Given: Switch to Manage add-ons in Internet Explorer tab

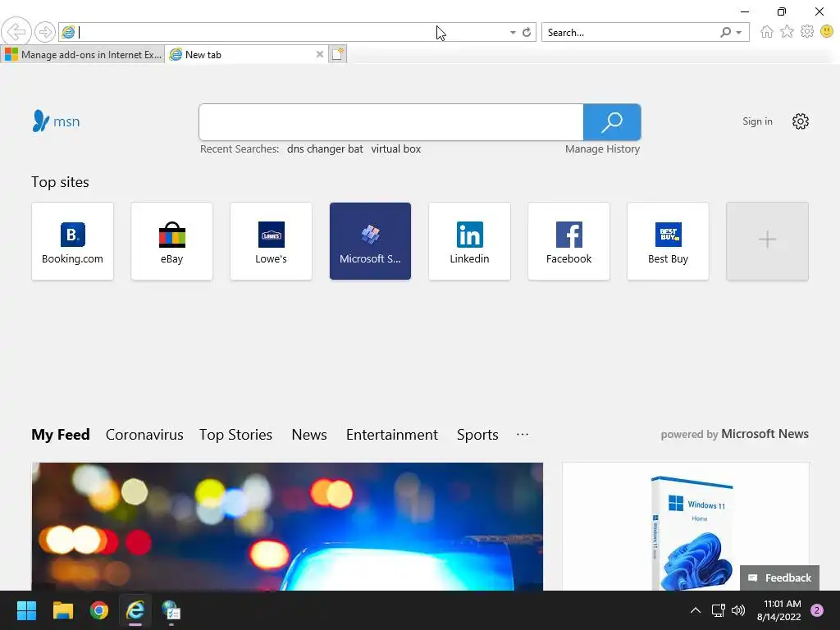Looking at the screenshot, I should (83, 55).
